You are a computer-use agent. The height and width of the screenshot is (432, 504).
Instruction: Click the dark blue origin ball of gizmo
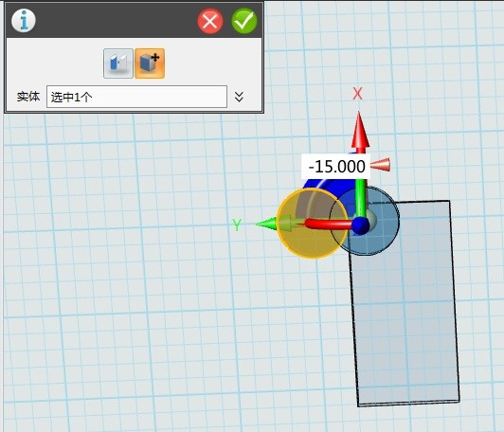point(360,225)
